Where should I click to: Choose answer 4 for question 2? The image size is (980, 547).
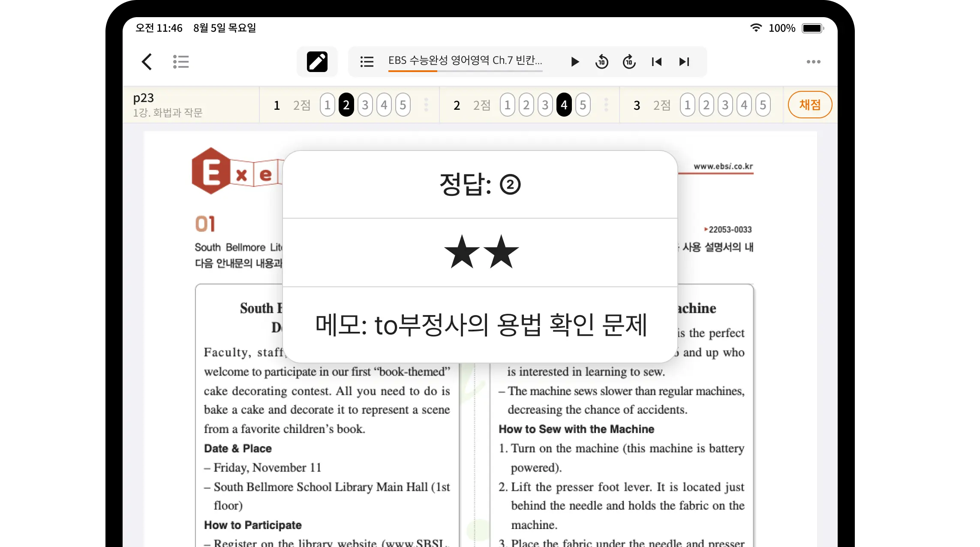pyautogui.click(x=564, y=105)
